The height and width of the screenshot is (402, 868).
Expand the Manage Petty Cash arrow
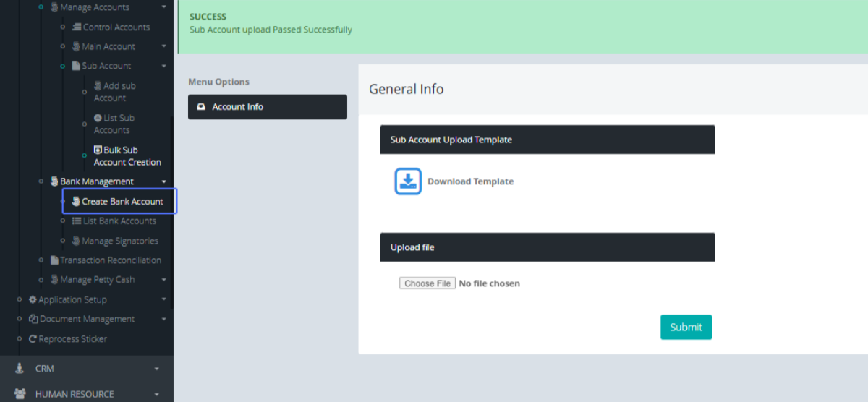[164, 280]
